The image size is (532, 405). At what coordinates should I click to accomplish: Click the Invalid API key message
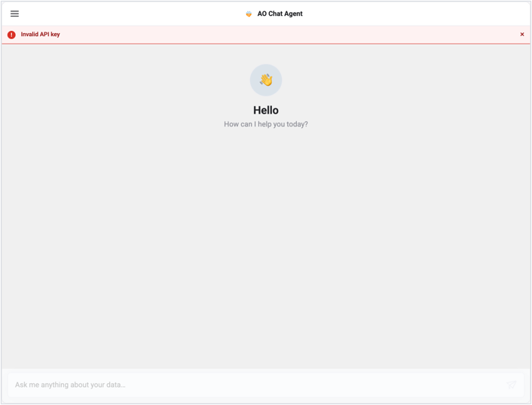tap(41, 34)
